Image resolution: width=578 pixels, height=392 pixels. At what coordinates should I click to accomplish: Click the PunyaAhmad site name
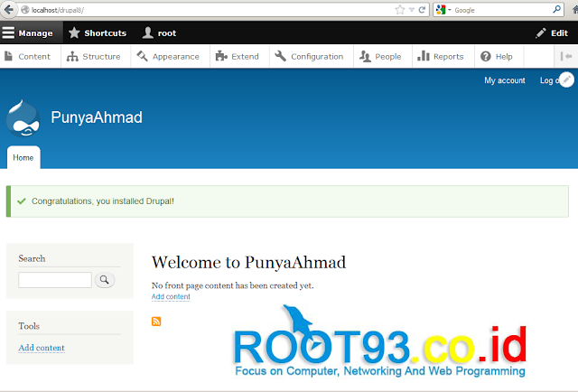pyautogui.click(x=97, y=117)
